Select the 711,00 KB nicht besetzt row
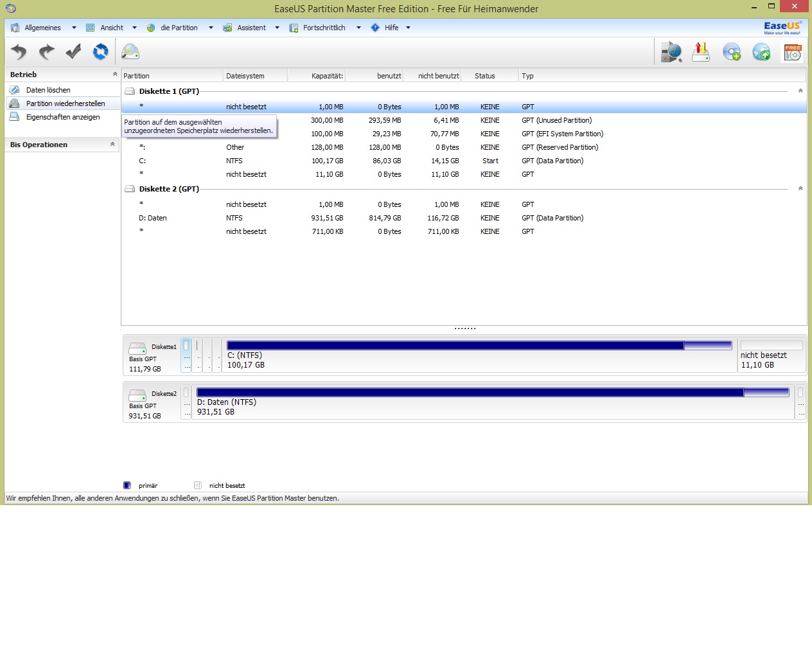Viewport: 812px width, 653px height. (x=464, y=231)
